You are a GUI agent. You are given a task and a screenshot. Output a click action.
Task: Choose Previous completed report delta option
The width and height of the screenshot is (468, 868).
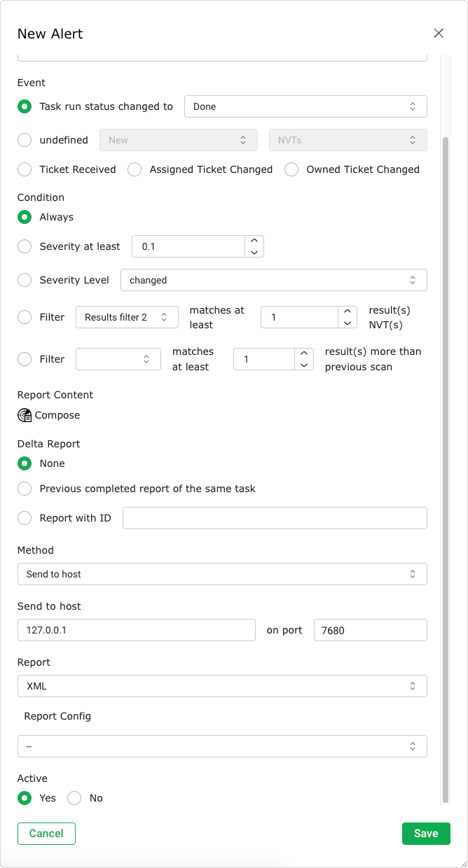25,489
